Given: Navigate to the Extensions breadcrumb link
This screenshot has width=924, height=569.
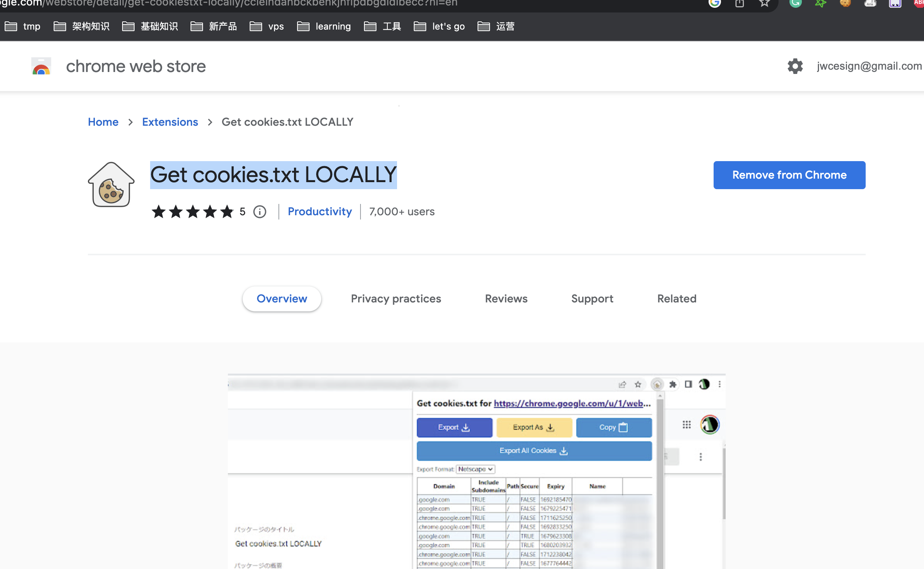Looking at the screenshot, I should (x=170, y=122).
